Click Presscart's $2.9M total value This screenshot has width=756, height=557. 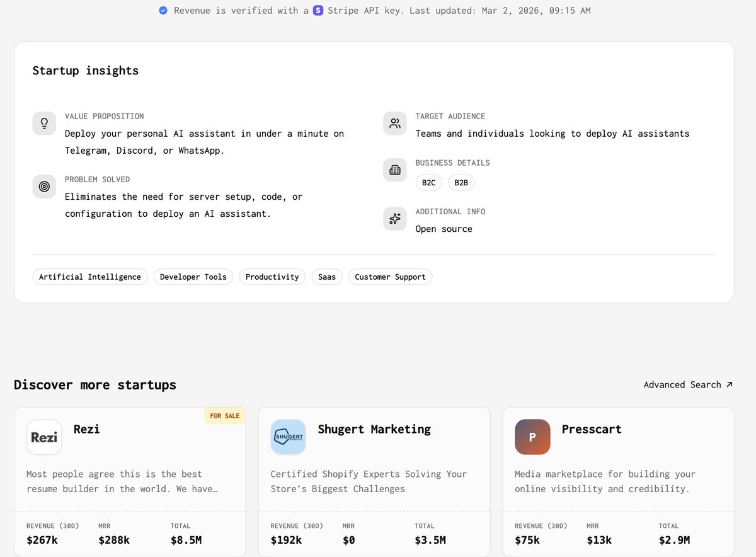point(674,540)
